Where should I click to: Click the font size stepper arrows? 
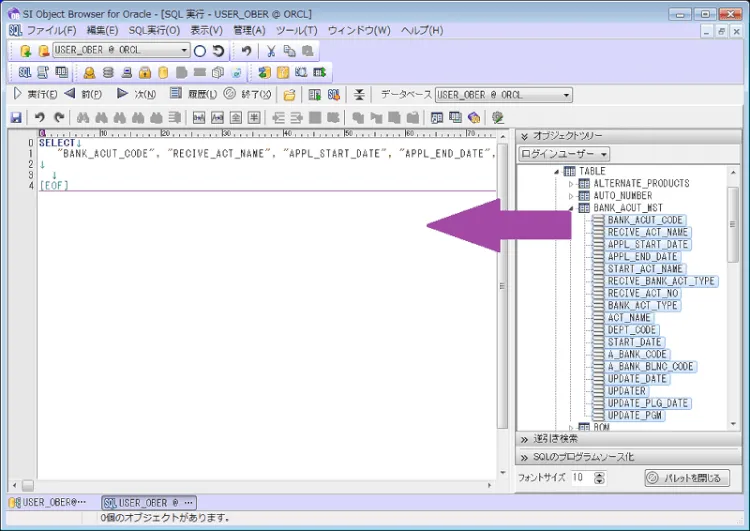[x=599, y=477]
